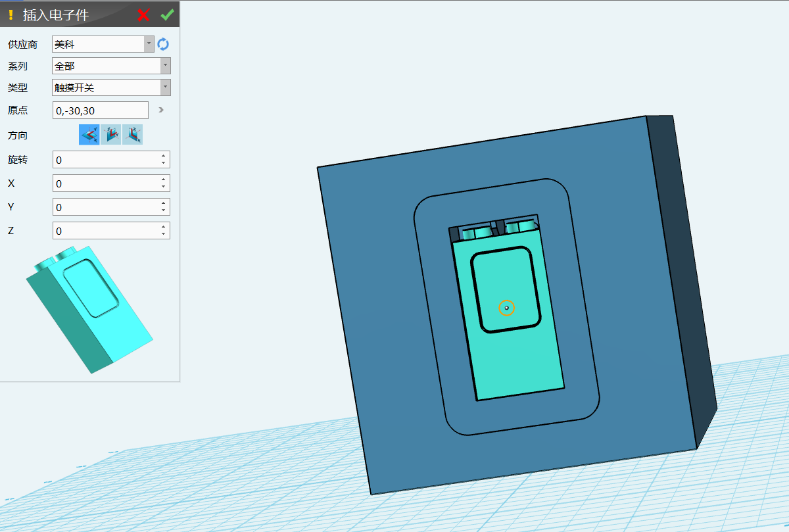Click the Y offset value field
This screenshot has width=789, height=532.
[x=105, y=207]
